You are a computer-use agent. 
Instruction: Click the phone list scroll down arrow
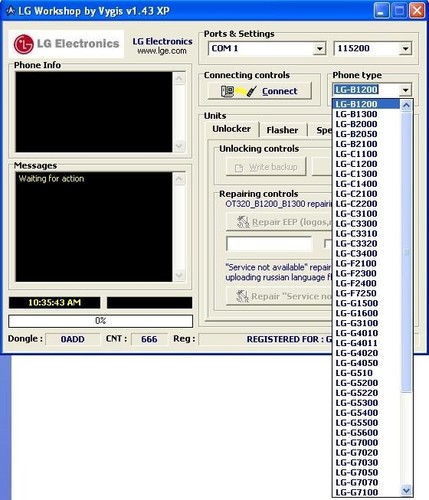tap(406, 490)
